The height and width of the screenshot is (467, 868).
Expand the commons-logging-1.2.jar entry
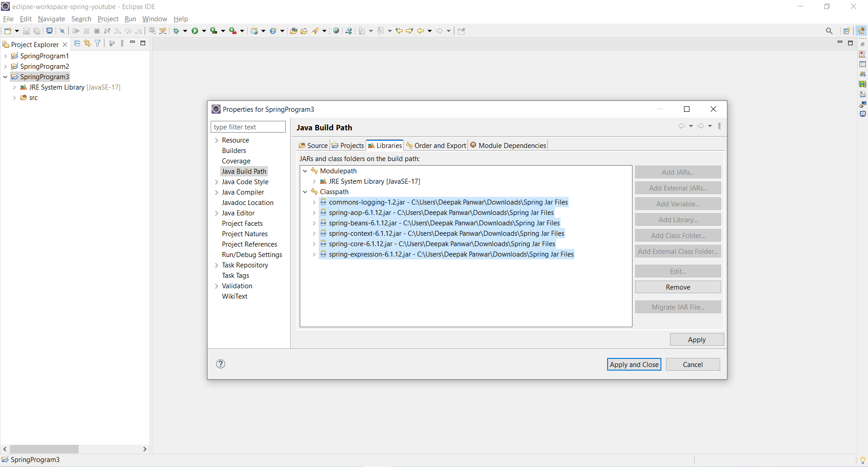(314, 202)
